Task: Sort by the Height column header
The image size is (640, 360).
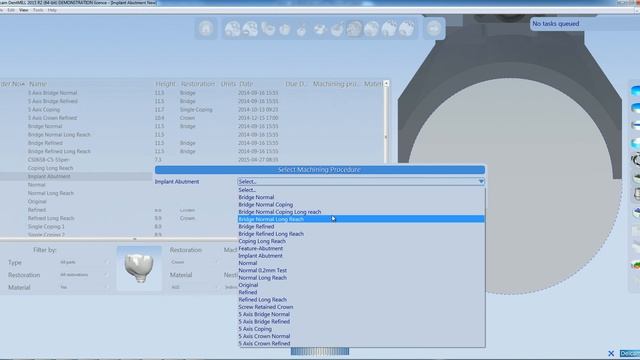Action: [x=165, y=84]
